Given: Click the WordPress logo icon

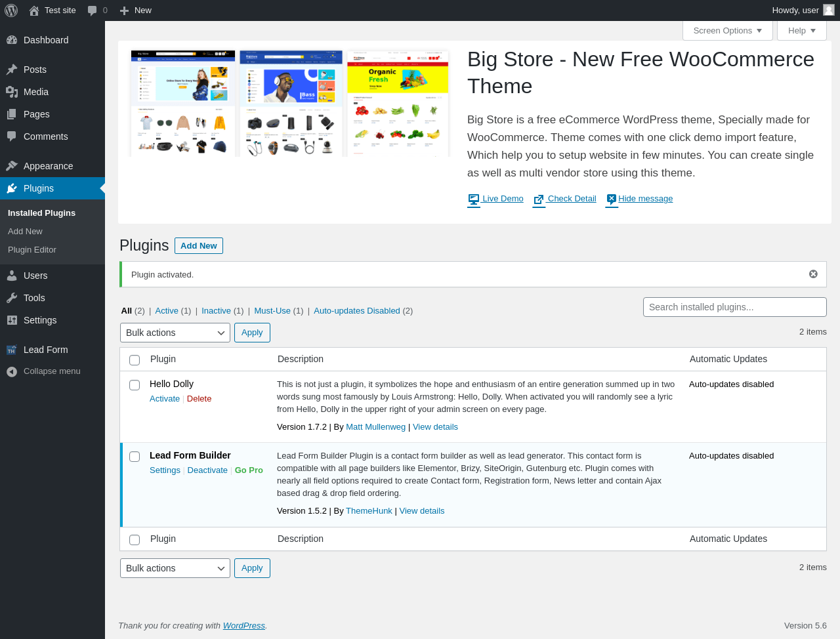Looking at the screenshot, I should point(11,10).
